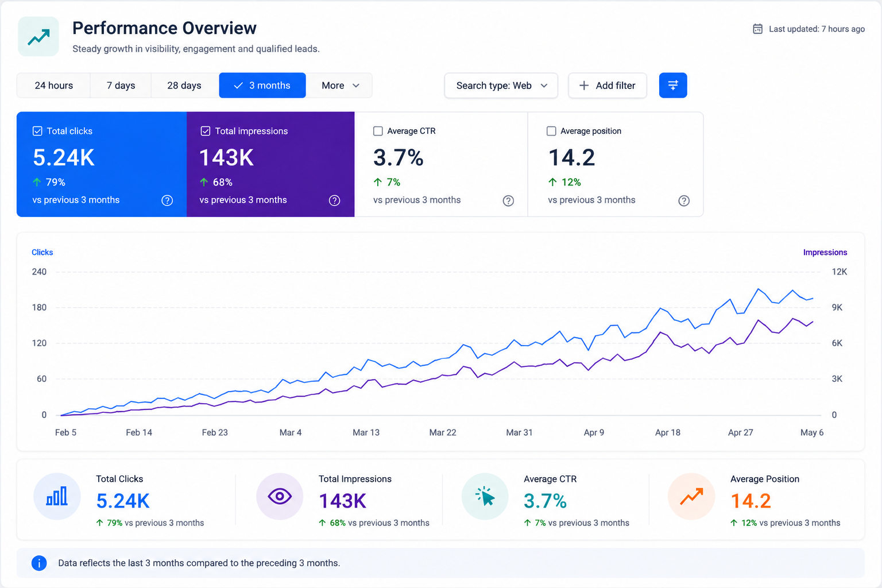Open help icon on Total clicks card
Image resolution: width=882 pixels, height=588 pixels.
point(167,200)
